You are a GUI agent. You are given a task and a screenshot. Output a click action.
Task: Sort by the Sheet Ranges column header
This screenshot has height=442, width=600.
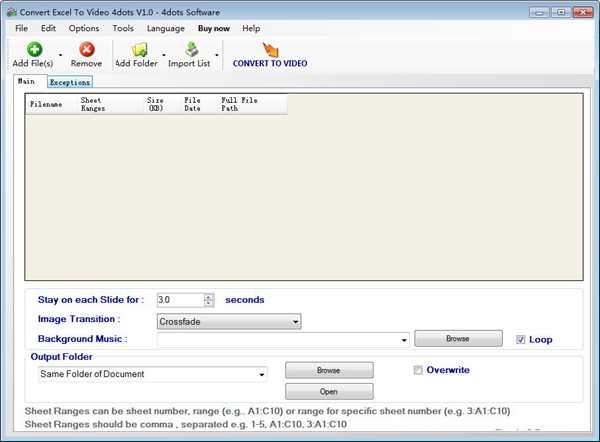110,104
